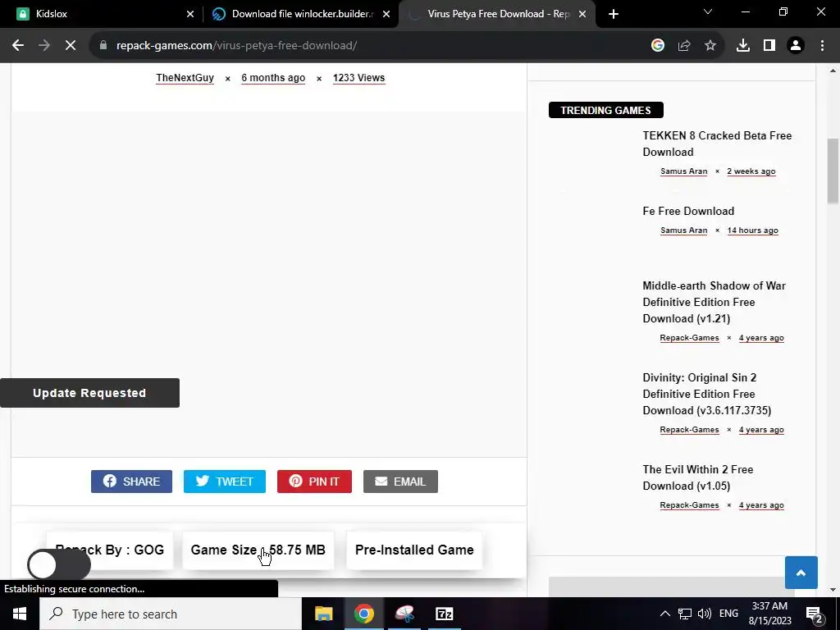Image resolution: width=840 pixels, height=630 pixels.
Task: Open TheNextGuy author link
Action: 185,78
